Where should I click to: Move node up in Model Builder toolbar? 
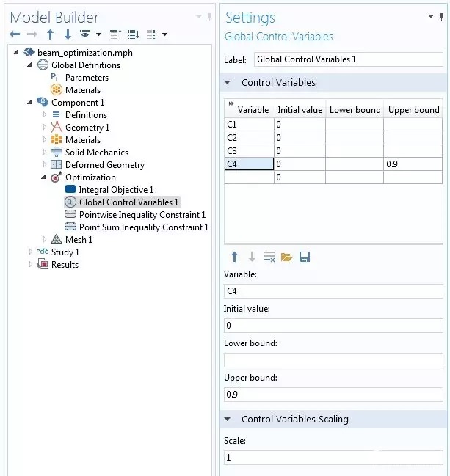[x=51, y=34]
